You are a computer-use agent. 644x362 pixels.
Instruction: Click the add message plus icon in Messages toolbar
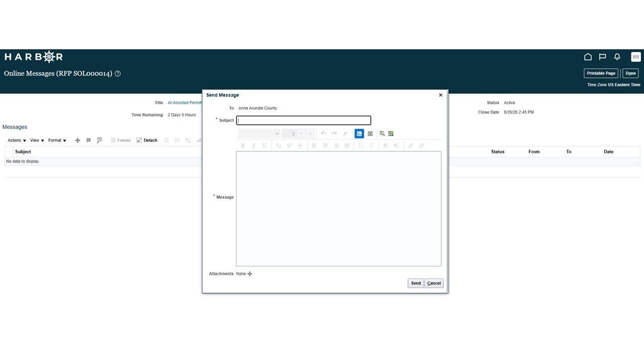coord(77,140)
